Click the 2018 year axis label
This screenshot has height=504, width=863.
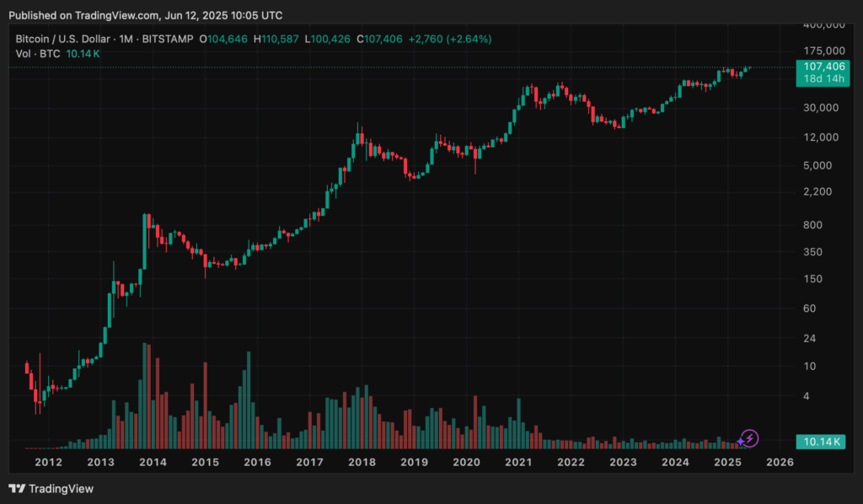pyautogui.click(x=362, y=462)
